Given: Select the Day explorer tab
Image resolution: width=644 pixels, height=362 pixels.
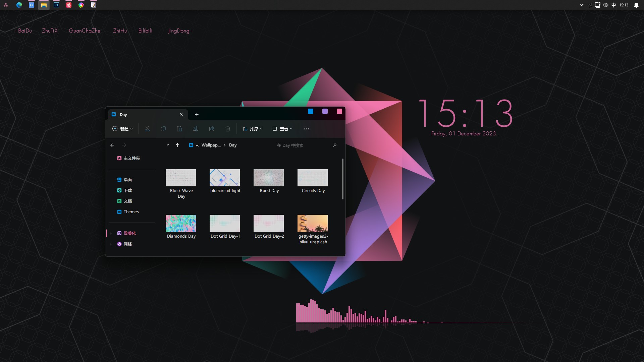Looking at the screenshot, I should 123,114.
